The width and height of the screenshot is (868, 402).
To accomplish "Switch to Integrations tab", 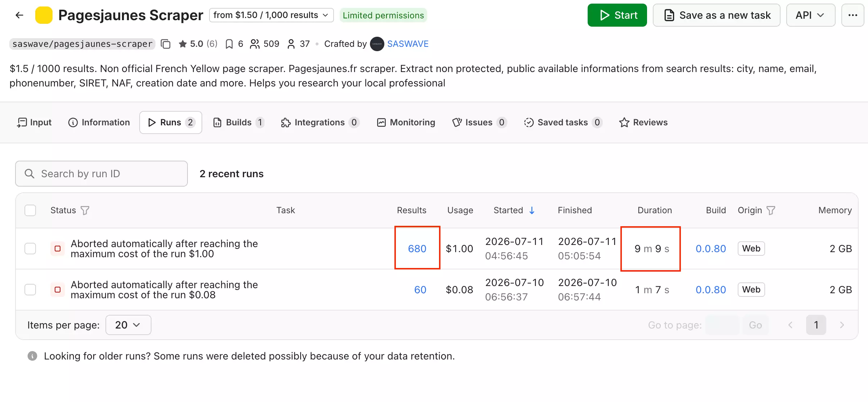I will tap(320, 122).
